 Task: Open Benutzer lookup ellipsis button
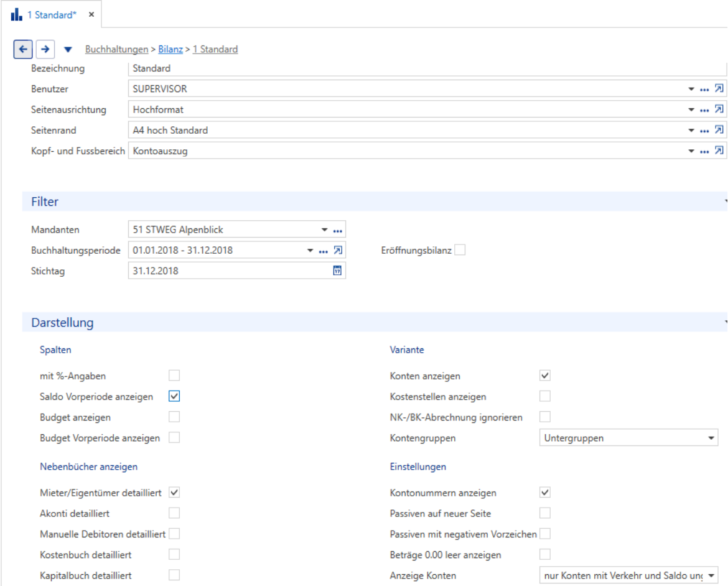tap(704, 90)
